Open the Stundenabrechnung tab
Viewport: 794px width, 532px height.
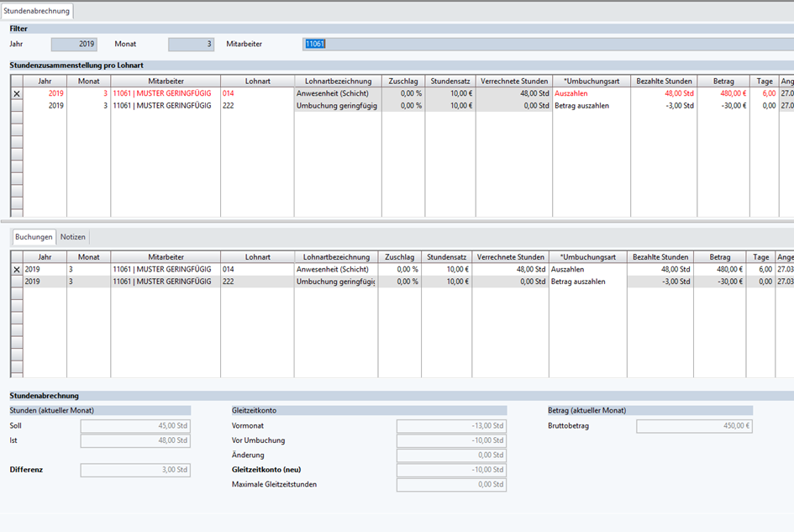[37, 11]
